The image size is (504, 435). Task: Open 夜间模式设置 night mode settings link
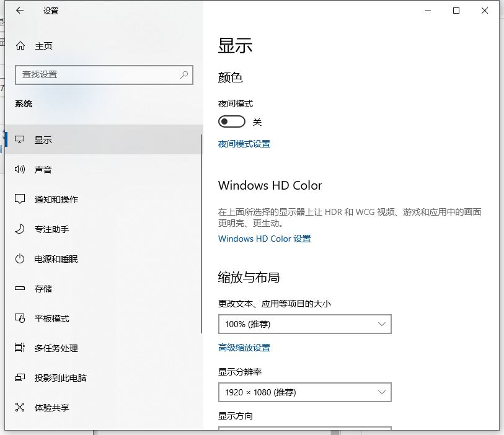[x=244, y=144]
